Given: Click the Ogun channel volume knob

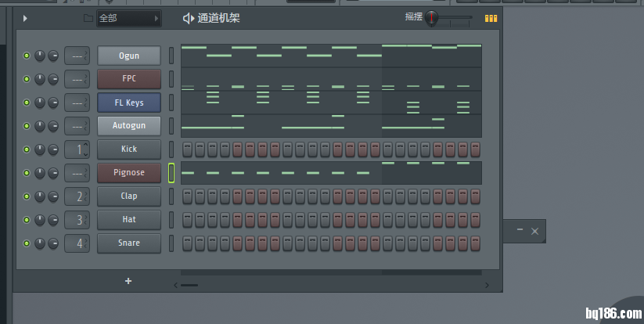Looking at the screenshot, I should point(53,56).
